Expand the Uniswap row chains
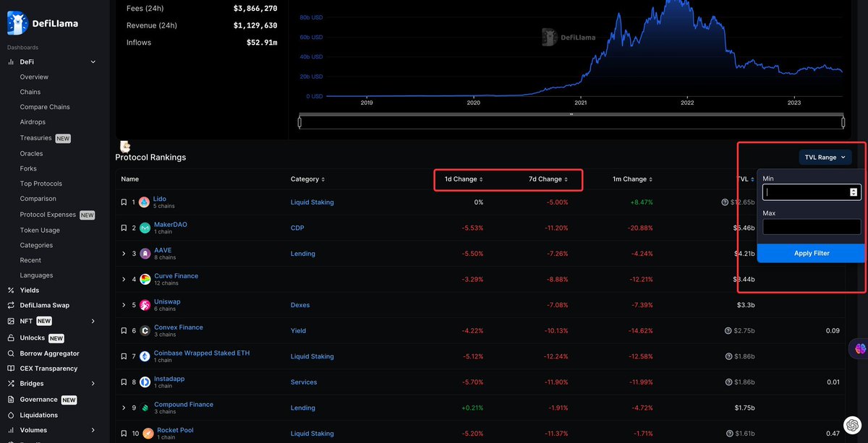Viewport: 868px width, 443px height. (x=124, y=305)
